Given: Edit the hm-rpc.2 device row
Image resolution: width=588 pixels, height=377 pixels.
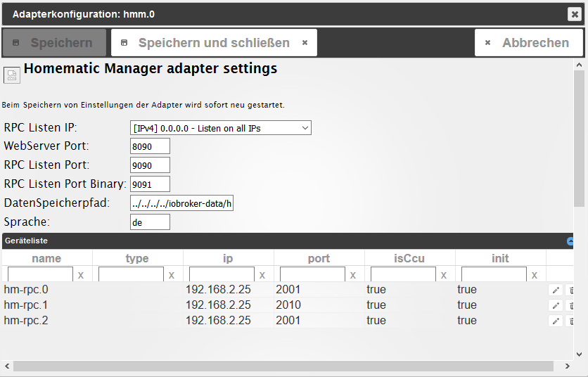Looking at the screenshot, I should pyautogui.click(x=556, y=321).
